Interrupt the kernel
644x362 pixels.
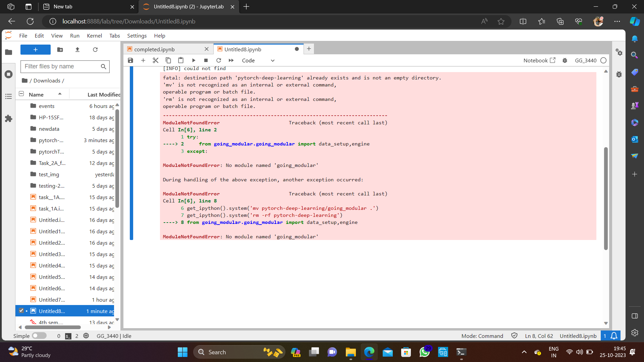click(206, 60)
